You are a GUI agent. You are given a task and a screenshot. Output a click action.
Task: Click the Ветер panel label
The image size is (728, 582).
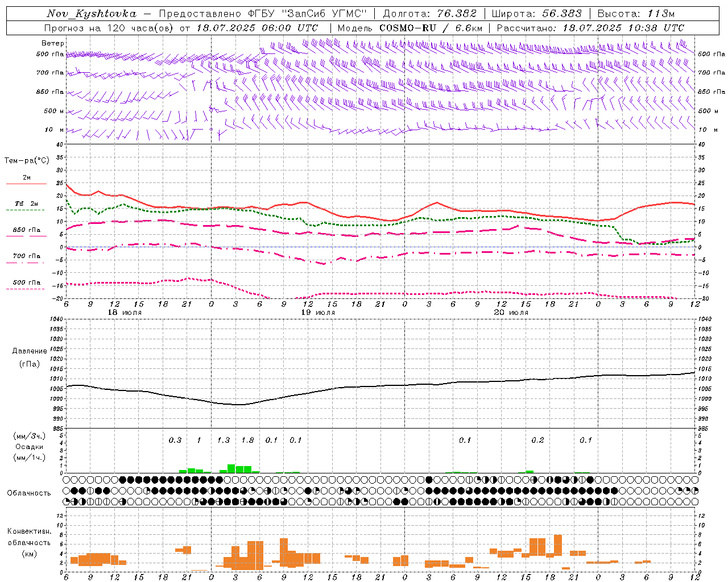53,43
